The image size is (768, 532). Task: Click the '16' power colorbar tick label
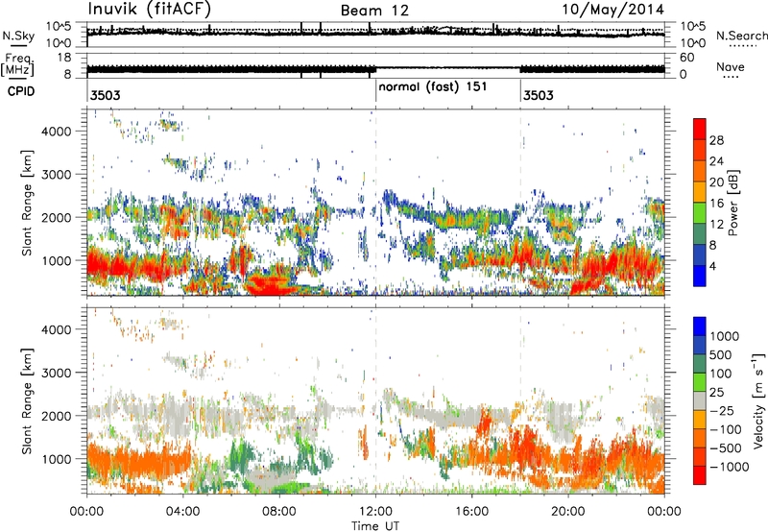click(716, 204)
